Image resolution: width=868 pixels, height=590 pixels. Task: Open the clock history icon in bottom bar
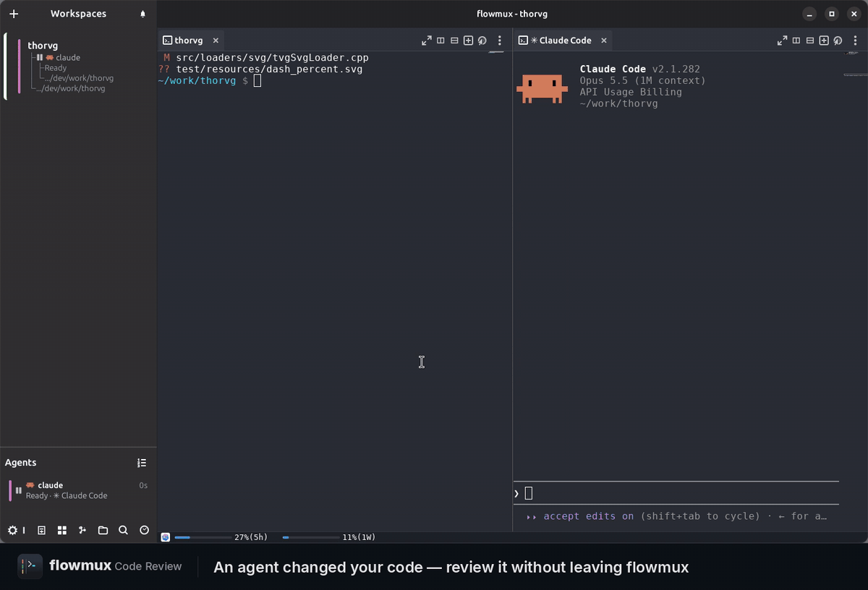(x=144, y=530)
